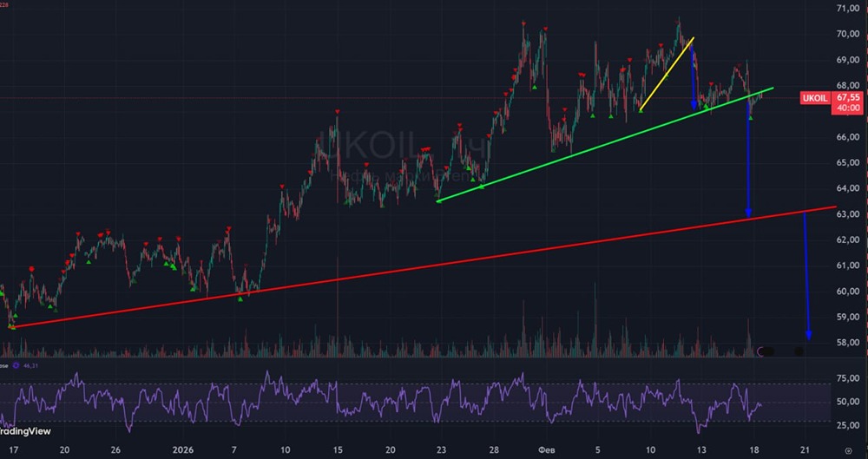Click the purple RSI indicator legend icon
The width and height of the screenshot is (868, 459).
coord(16,365)
